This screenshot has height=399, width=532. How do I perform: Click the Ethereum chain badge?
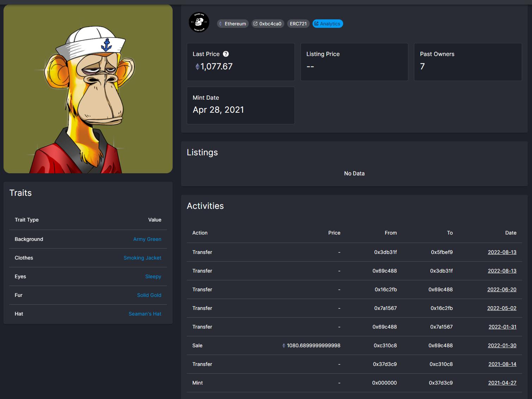tap(233, 24)
